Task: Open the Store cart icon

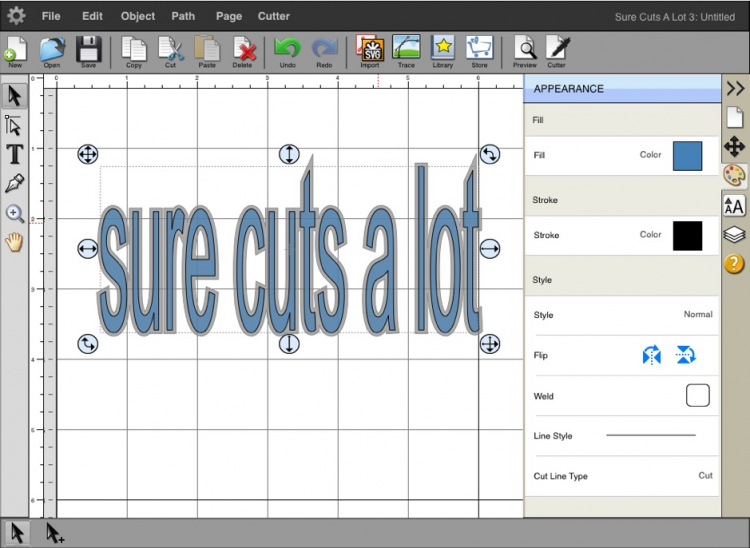Action: 479,52
